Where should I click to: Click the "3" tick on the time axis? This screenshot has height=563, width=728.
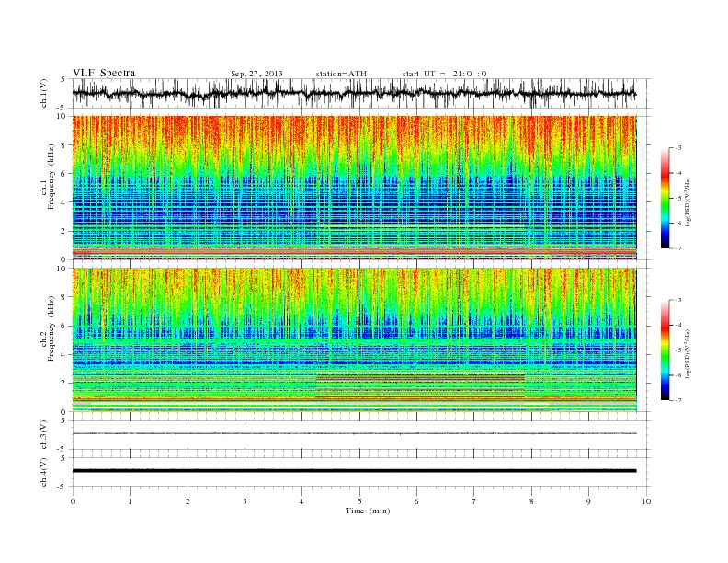(x=245, y=501)
